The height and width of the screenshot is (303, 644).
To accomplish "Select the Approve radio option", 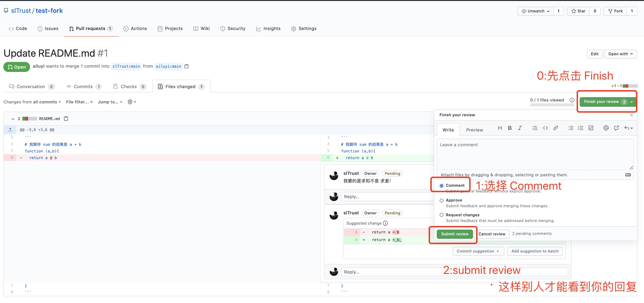I will tap(442, 200).
